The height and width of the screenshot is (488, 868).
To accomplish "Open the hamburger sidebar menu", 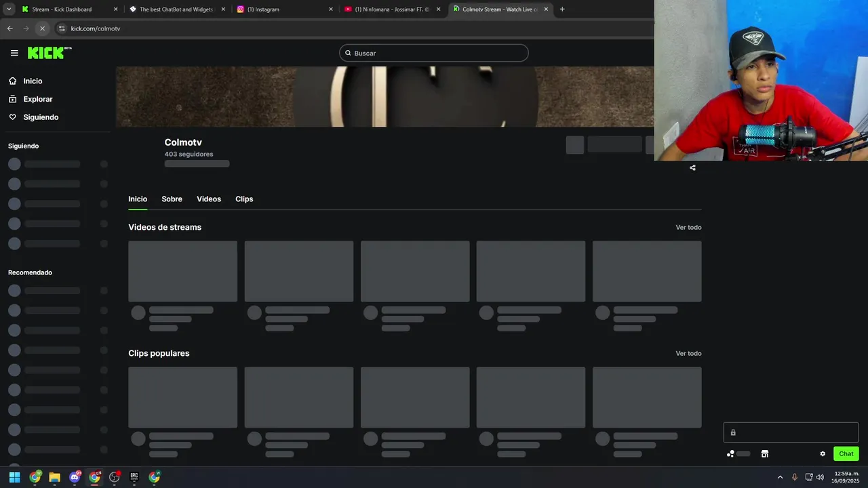I will point(14,53).
